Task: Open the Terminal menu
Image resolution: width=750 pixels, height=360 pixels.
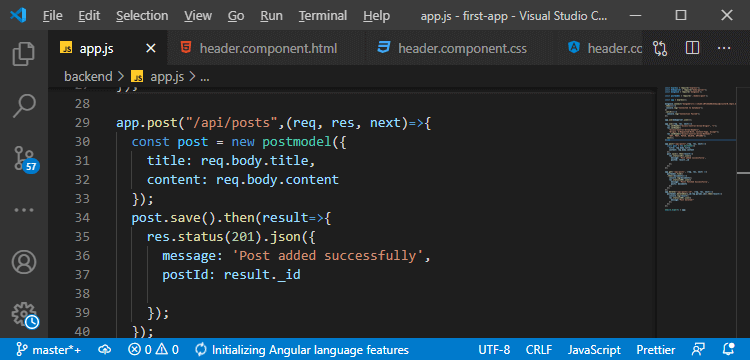Action: point(323,16)
